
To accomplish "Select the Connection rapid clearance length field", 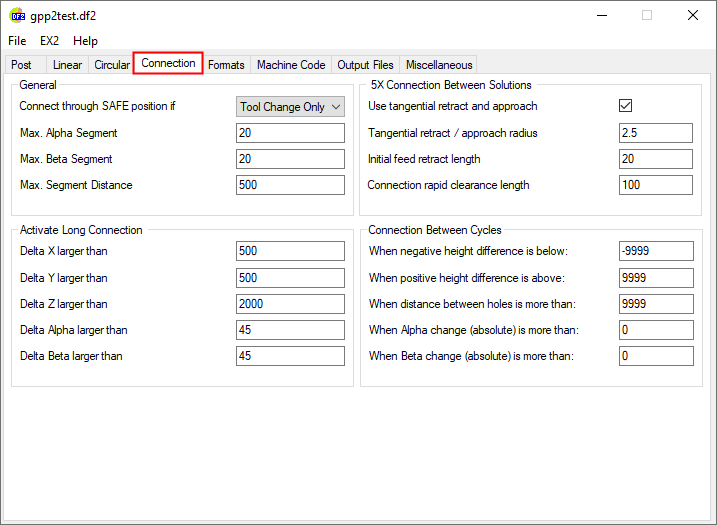I will (655, 185).
